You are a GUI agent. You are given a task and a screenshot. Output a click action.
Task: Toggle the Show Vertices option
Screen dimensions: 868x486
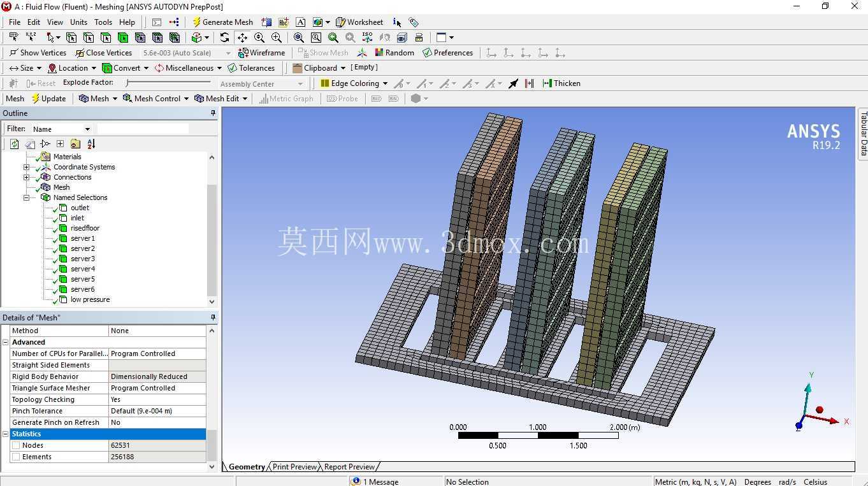click(x=38, y=53)
